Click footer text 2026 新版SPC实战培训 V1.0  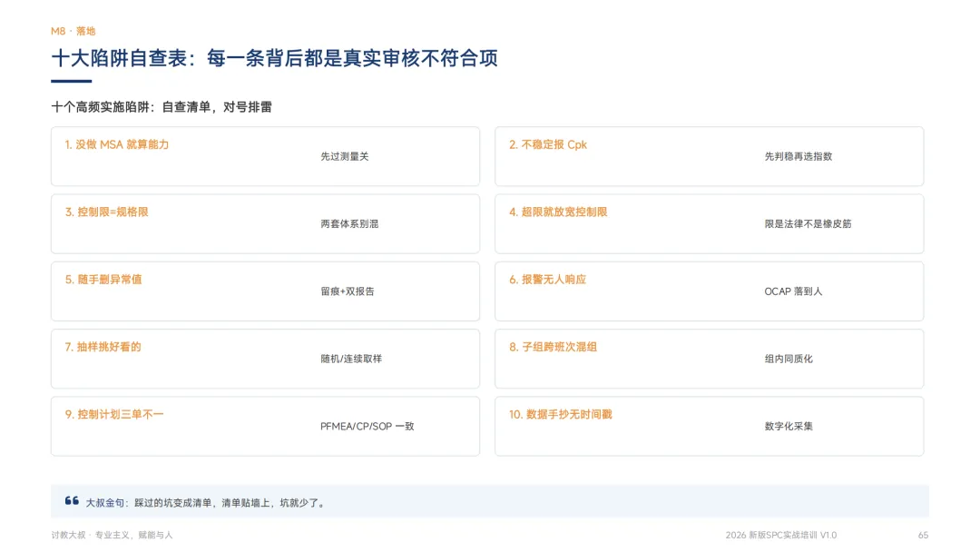coord(781,535)
